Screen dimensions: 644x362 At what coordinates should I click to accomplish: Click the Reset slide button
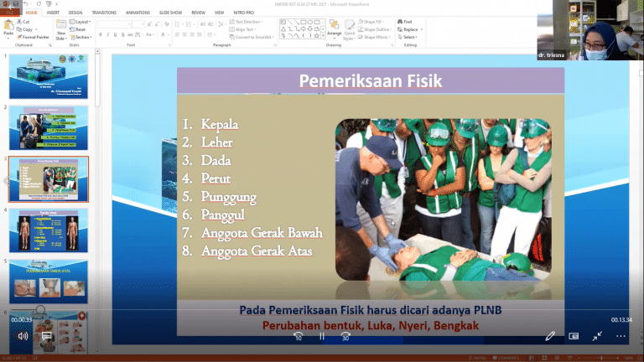click(78, 29)
